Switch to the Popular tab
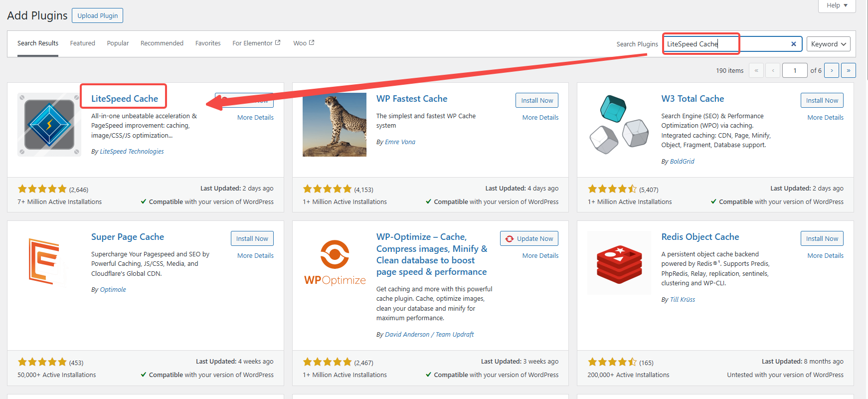The image size is (868, 399). [118, 43]
